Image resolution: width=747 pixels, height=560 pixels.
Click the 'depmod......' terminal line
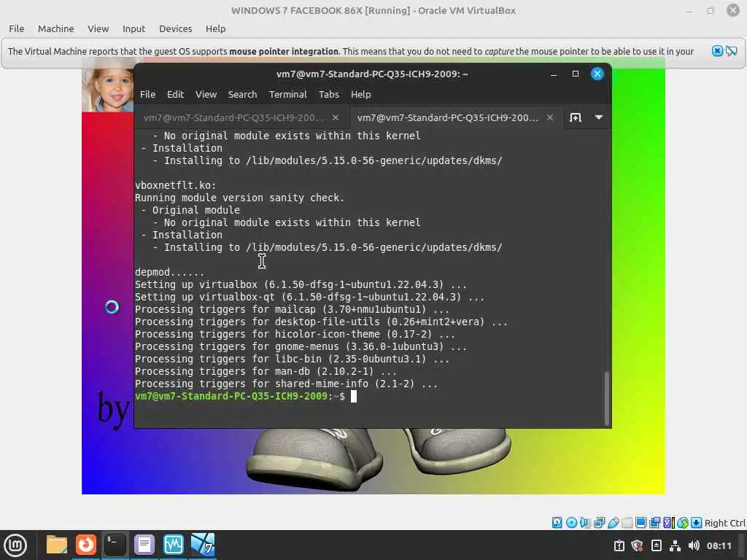pos(169,272)
